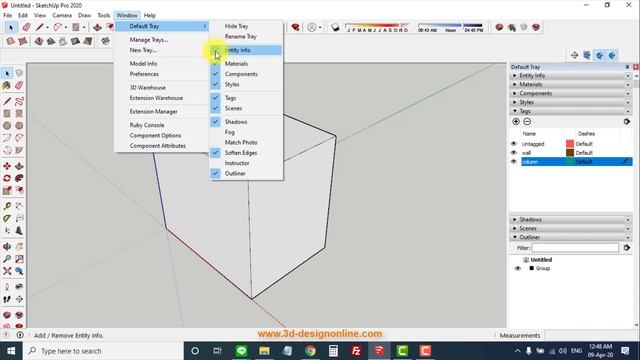Select the Arc tool in top toolbar
640x360 pixels.
click(x=58, y=27)
